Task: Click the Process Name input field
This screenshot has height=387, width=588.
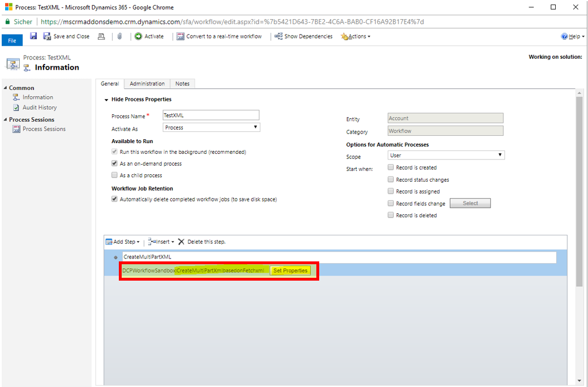Action: [211, 115]
